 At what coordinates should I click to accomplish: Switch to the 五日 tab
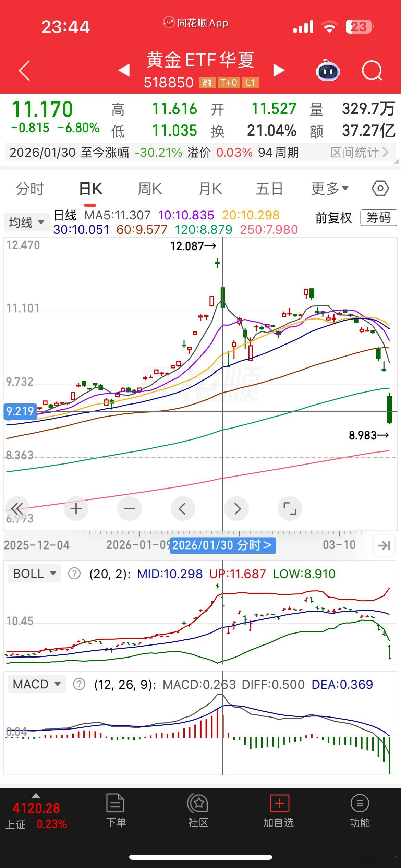[x=270, y=189]
